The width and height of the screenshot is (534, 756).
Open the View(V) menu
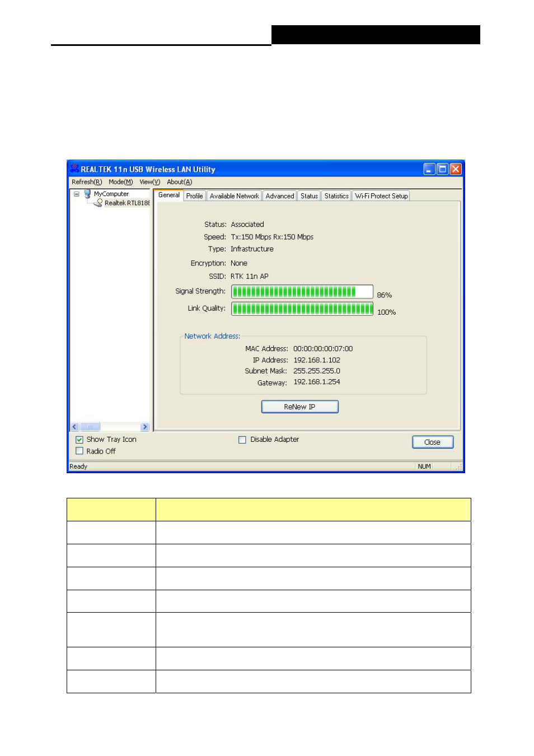pyautogui.click(x=150, y=182)
